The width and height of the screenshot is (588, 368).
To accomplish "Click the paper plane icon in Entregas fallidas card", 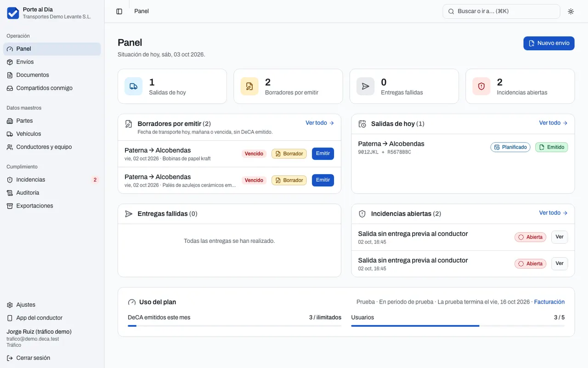I will click(x=366, y=86).
